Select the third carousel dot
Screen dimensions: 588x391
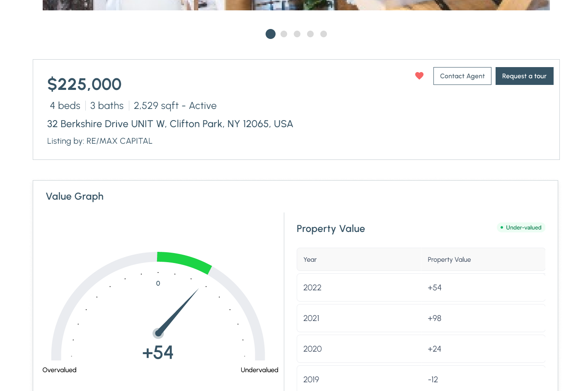click(x=297, y=34)
